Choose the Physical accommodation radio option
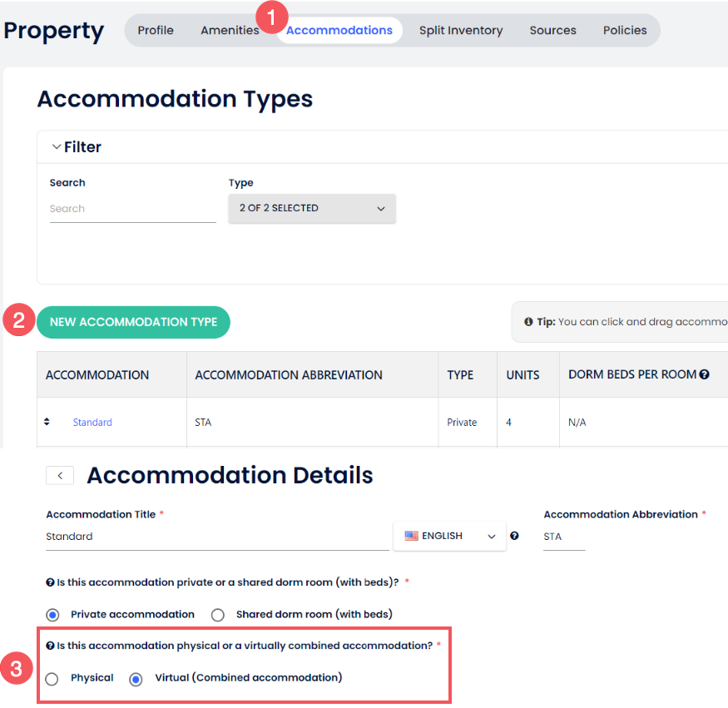728x708 pixels. pyautogui.click(x=52, y=679)
